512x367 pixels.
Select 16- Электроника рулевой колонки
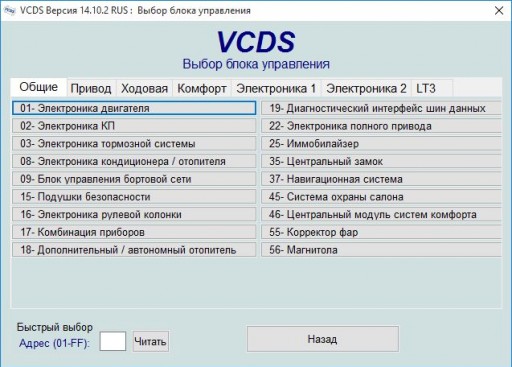[x=134, y=214]
